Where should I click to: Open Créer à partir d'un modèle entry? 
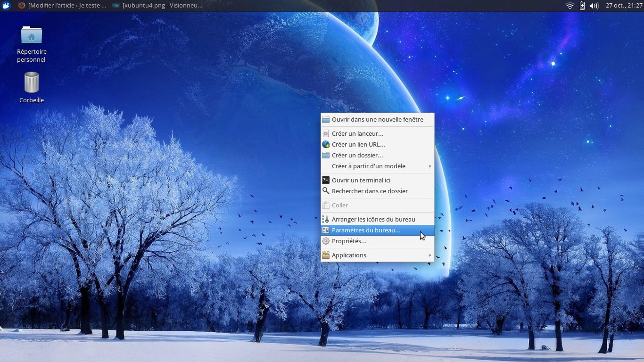click(377, 166)
